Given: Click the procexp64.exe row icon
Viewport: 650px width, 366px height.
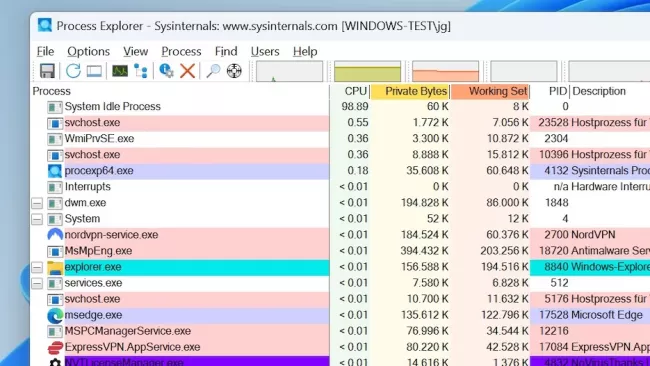Looking at the screenshot, I should tap(55, 171).
